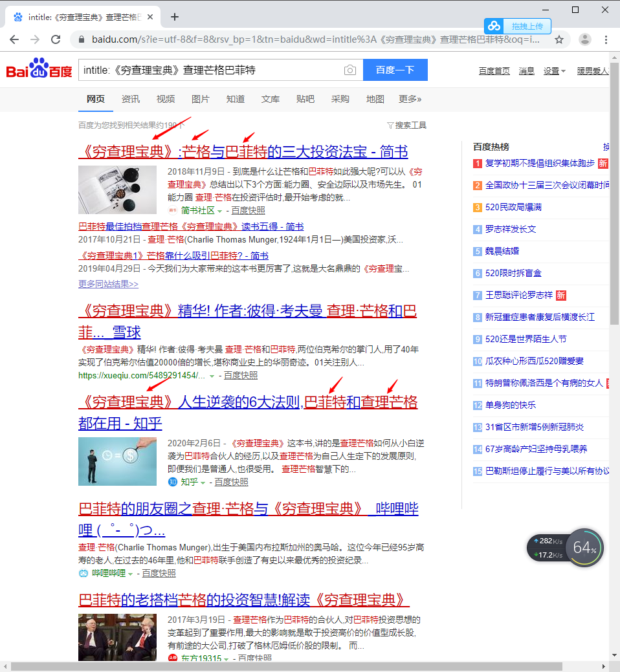
Task: Click the Munger and Buffett photo thumbnail
Action: [118, 637]
